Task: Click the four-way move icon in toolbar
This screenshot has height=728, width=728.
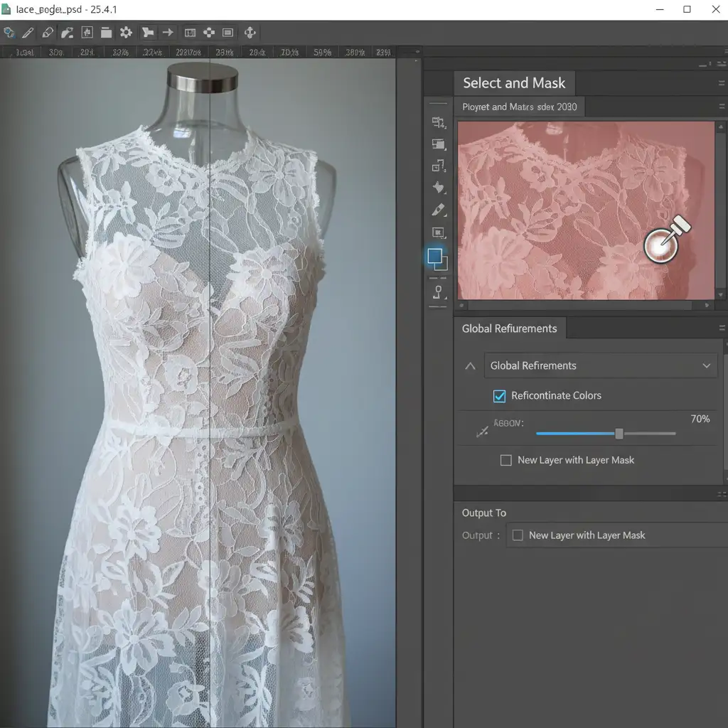Action: [x=250, y=33]
